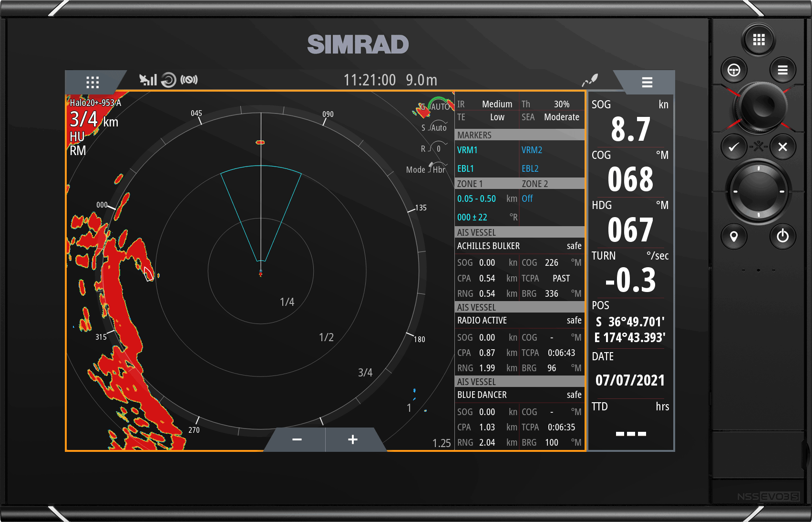Adjust the Sea clutter Auto dial
This screenshot has width=812, height=522.
(434, 127)
